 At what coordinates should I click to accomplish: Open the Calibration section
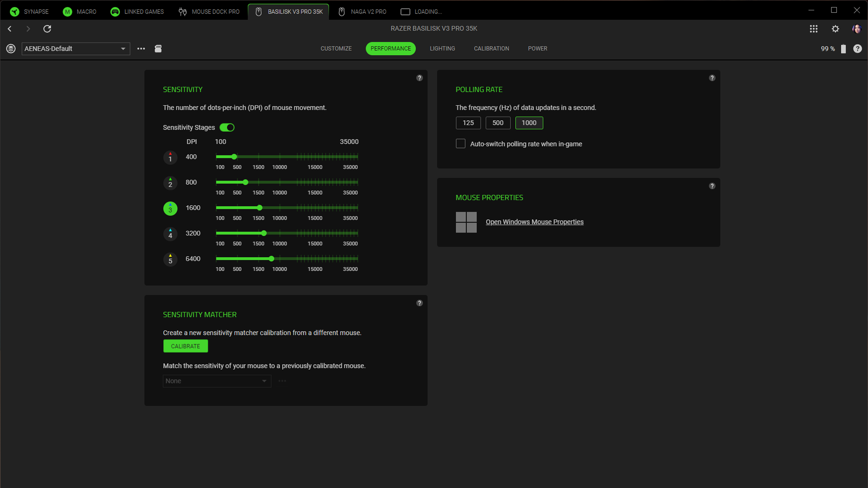tap(491, 49)
